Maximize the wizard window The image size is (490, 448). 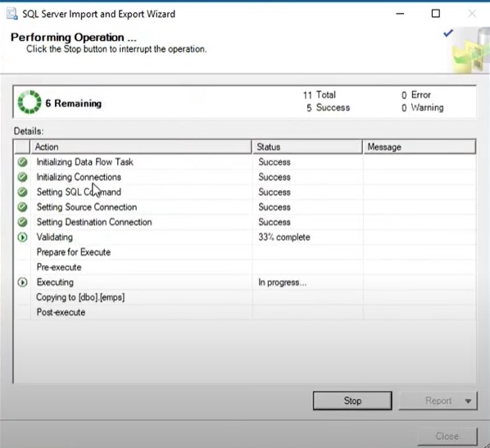[436, 13]
